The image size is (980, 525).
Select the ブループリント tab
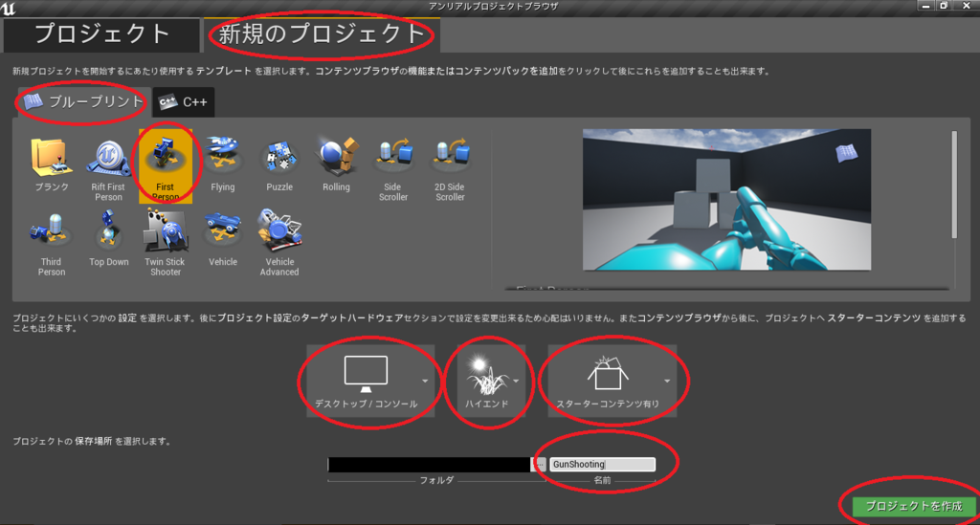click(x=84, y=101)
